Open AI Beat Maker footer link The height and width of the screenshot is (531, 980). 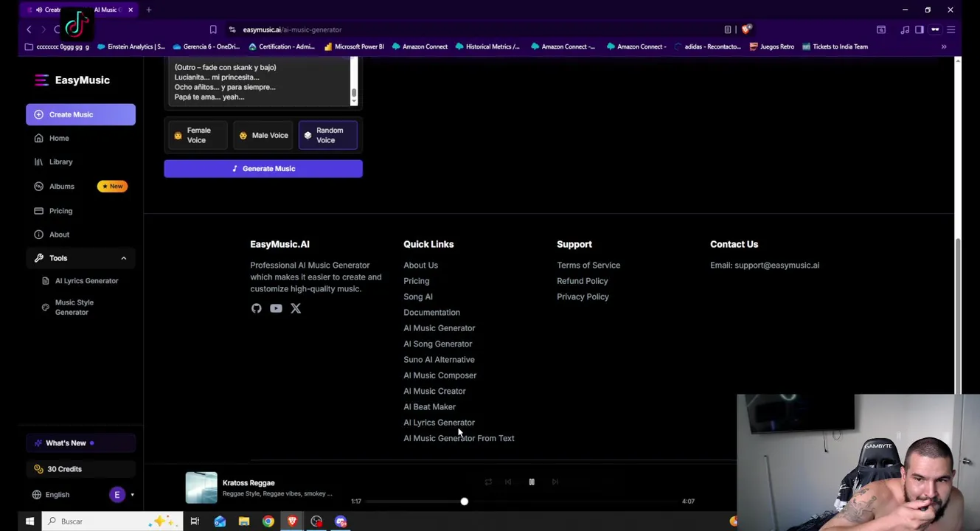pos(429,407)
